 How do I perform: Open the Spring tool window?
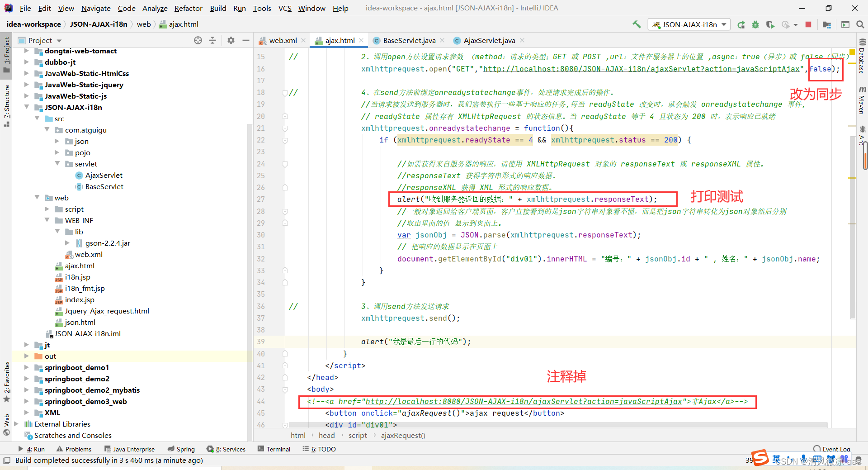point(181,449)
